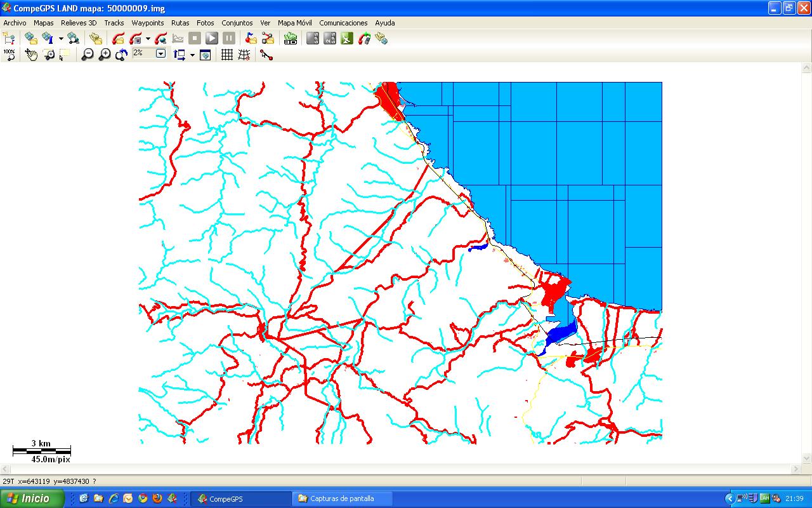Toggle the UTM grid display
Image resolution: width=812 pixels, height=508 pixels.
pyautogui.click(x=226, y=55)
